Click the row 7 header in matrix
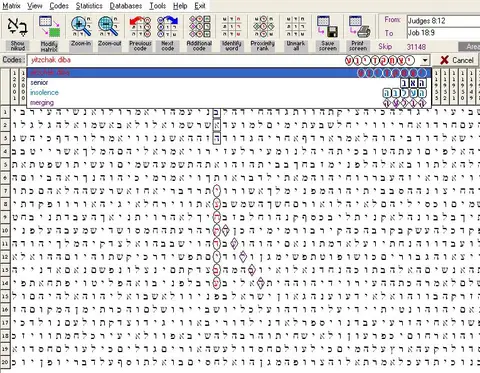This screenshot has width=480, height=373. click(5, 191)
